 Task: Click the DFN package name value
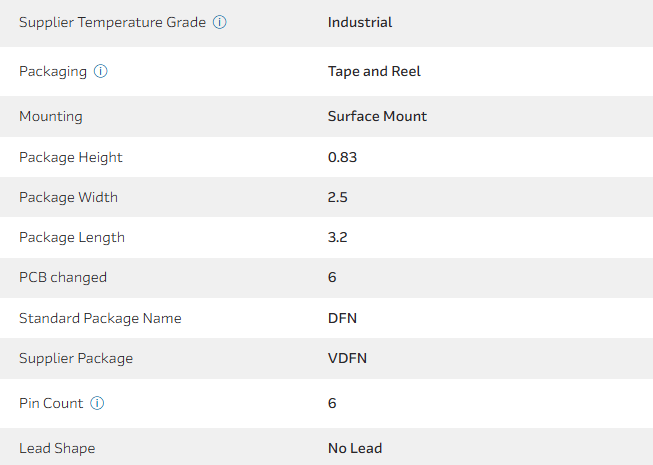click(x=342, y=318)
